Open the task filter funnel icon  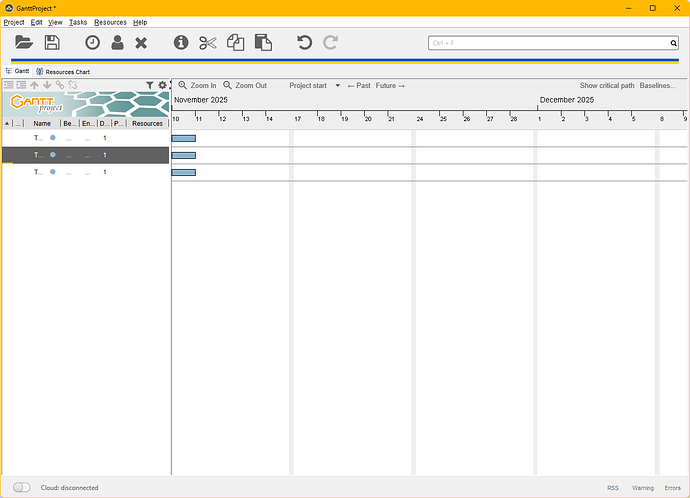pyautogui.click(x=150, y=86)
